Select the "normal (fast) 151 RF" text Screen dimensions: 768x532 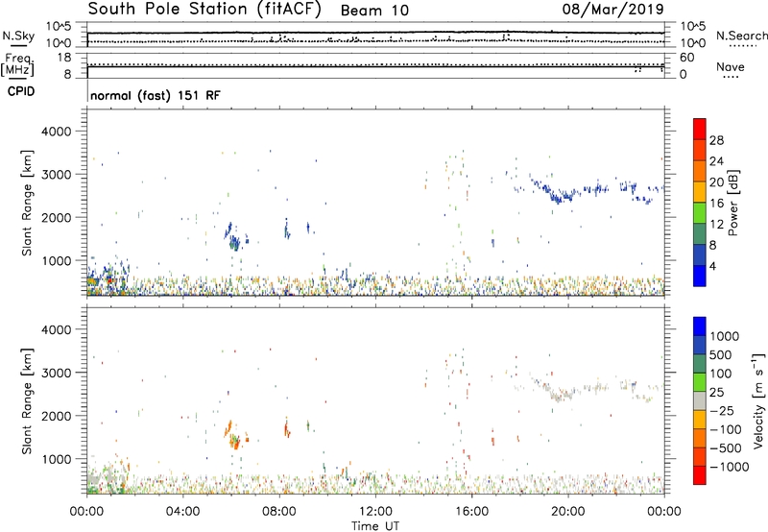(x=156, y=95)
